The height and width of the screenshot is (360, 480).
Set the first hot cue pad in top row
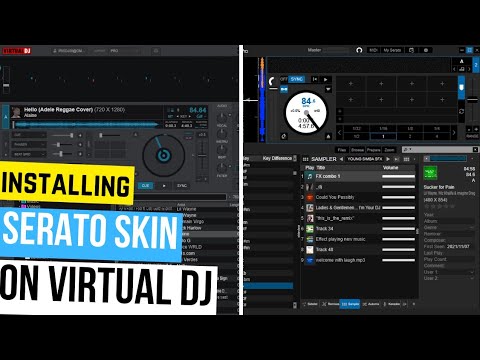pos(351,84)
